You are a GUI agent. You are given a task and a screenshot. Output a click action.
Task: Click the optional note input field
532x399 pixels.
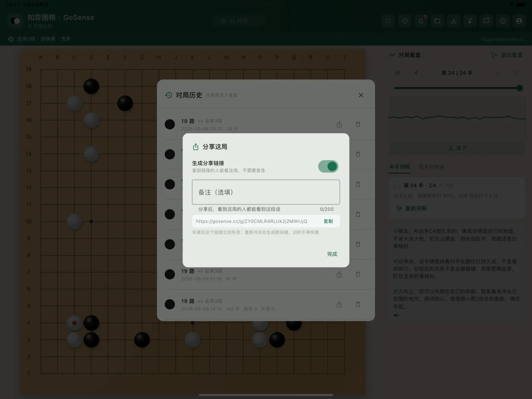[266, 192]
